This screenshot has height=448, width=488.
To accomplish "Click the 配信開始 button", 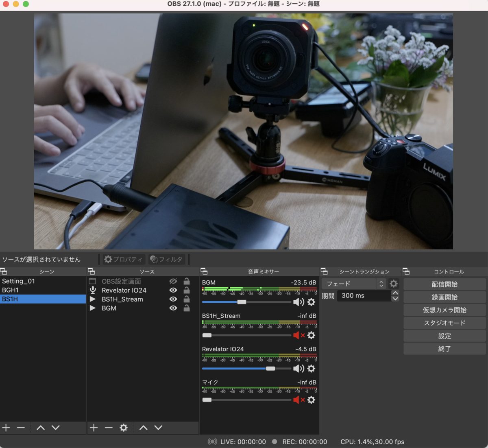I will click(x=444, y=284).
